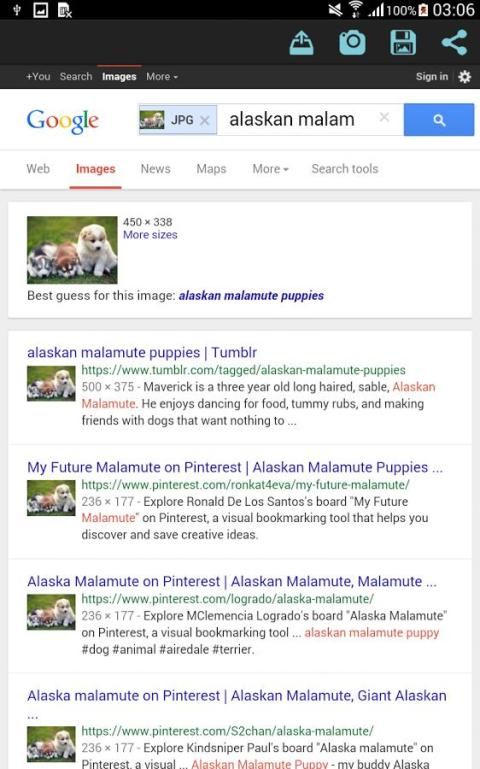Expand the More dropdown in black bar
The width and height of the screenshot is (480, 769).
(x=162, y=77)
